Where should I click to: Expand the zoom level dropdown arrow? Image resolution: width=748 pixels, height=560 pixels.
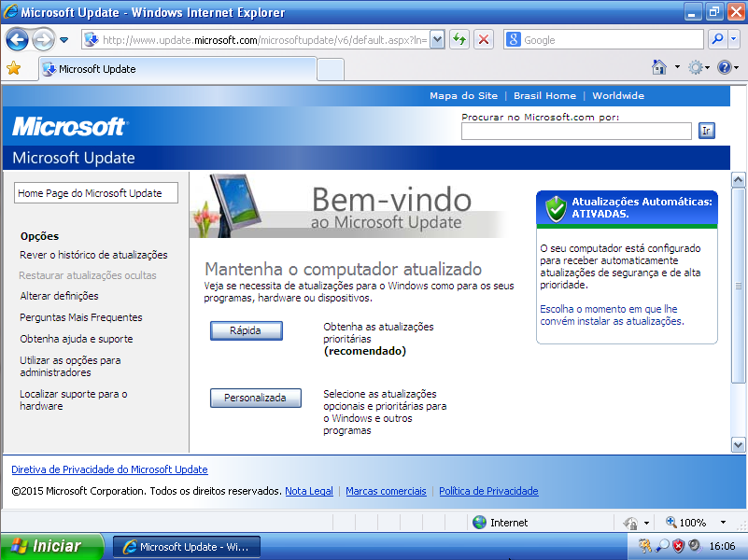723,523
